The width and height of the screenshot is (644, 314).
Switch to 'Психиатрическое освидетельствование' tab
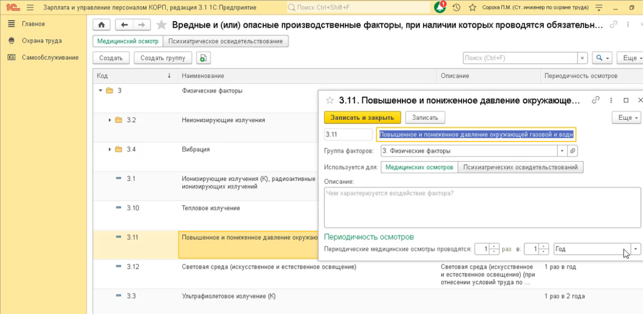226,41
